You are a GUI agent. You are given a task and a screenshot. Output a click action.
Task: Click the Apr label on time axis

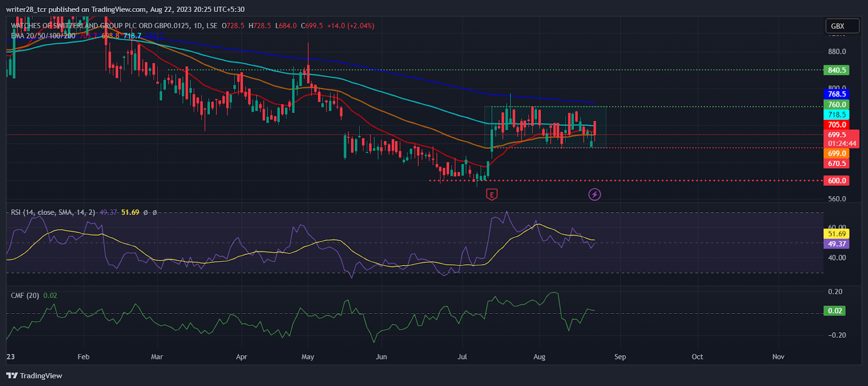(241, 357)
